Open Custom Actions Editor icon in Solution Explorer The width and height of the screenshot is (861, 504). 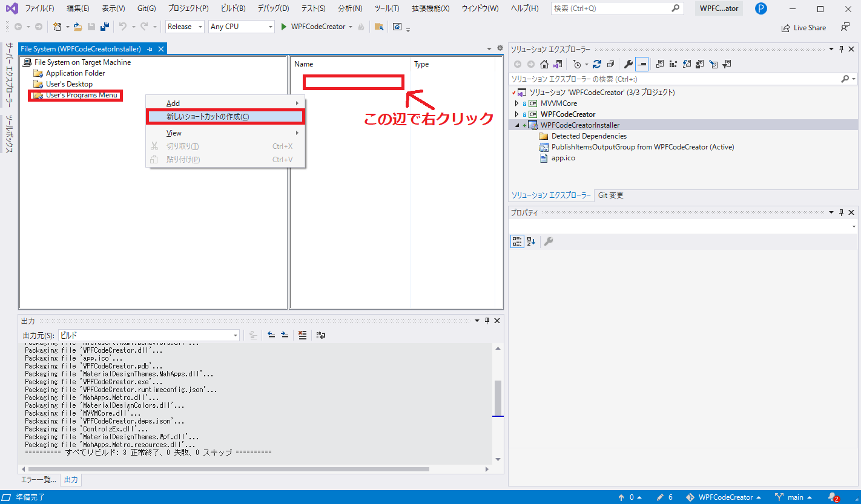click(714, 64)
